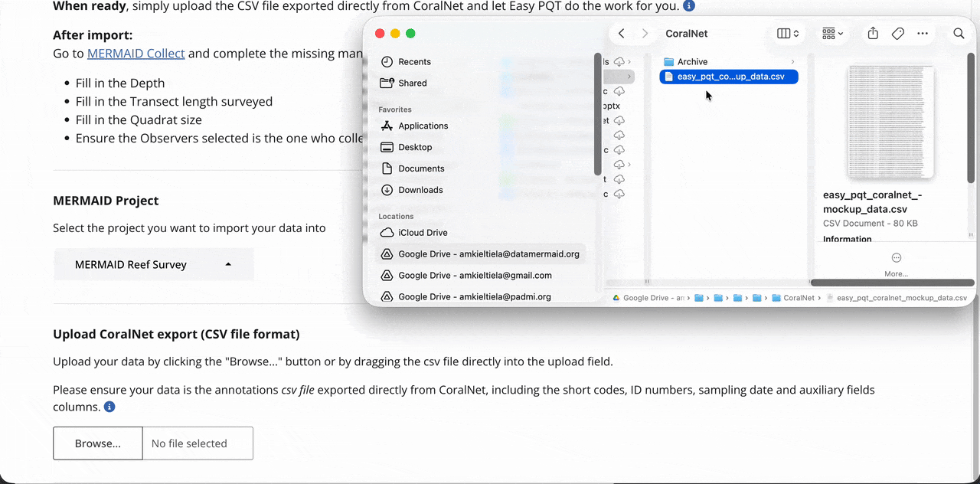Click the More icon in preview pane
The width and height of the screenshot is (980, 484).
pos(896,258)
